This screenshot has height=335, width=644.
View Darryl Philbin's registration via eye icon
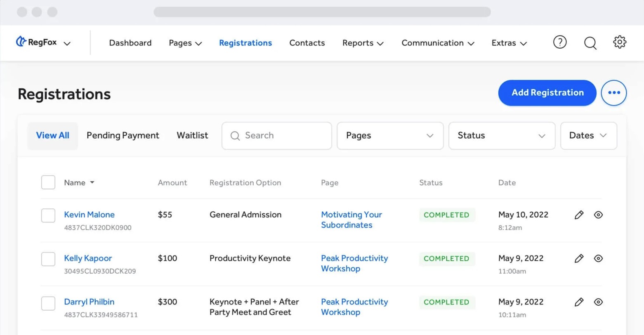(x=598, y=302)
